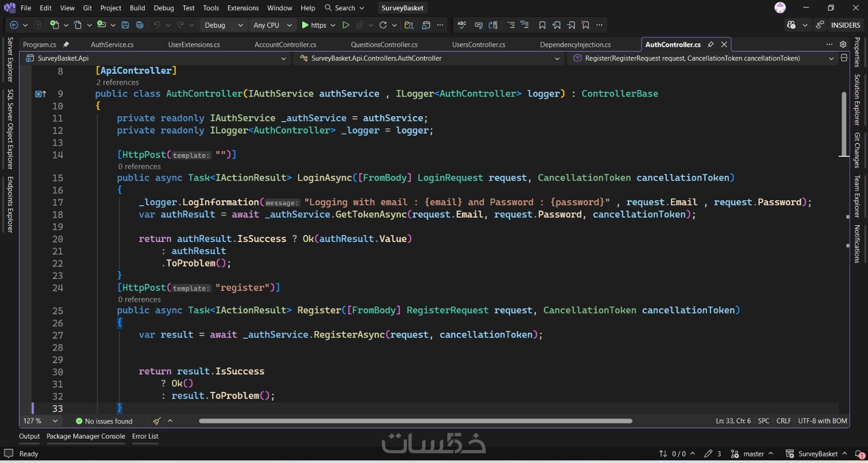Click the editor vertical scrollbar thumb
This screenshot has width=868, height=463.
[844, 124]
